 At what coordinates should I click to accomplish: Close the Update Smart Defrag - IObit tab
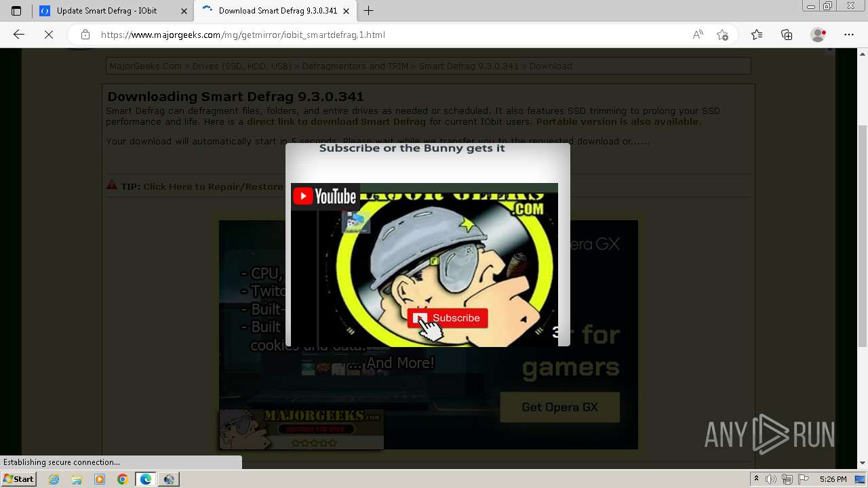184,11
